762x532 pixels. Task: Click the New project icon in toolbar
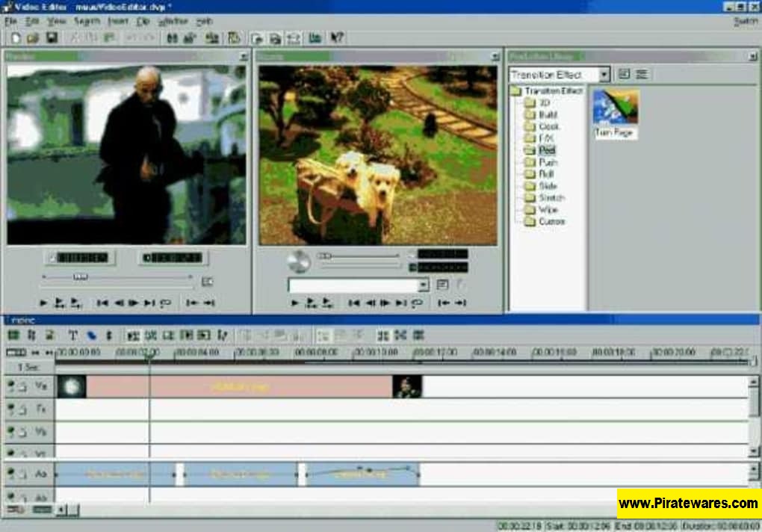pyautogui.click(x=15, y=37)
